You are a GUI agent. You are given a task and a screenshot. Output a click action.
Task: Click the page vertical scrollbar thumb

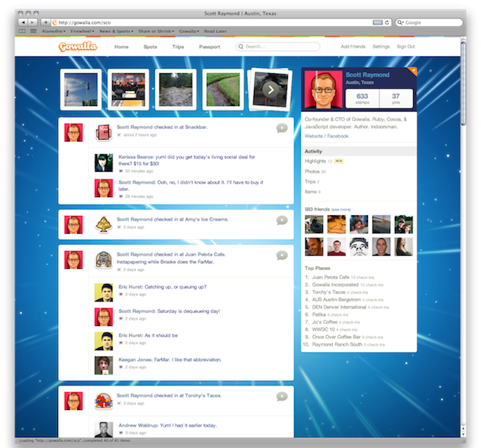(x=463, y=82)
